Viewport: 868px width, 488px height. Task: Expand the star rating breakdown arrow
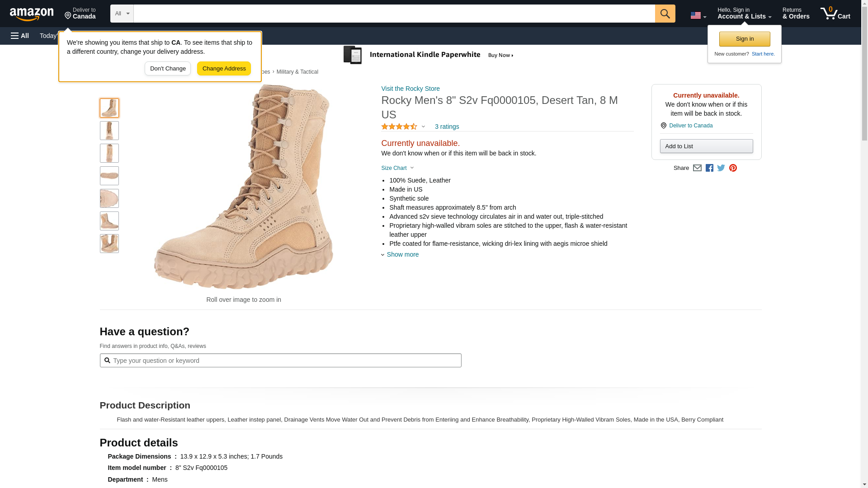click(423, 127)
